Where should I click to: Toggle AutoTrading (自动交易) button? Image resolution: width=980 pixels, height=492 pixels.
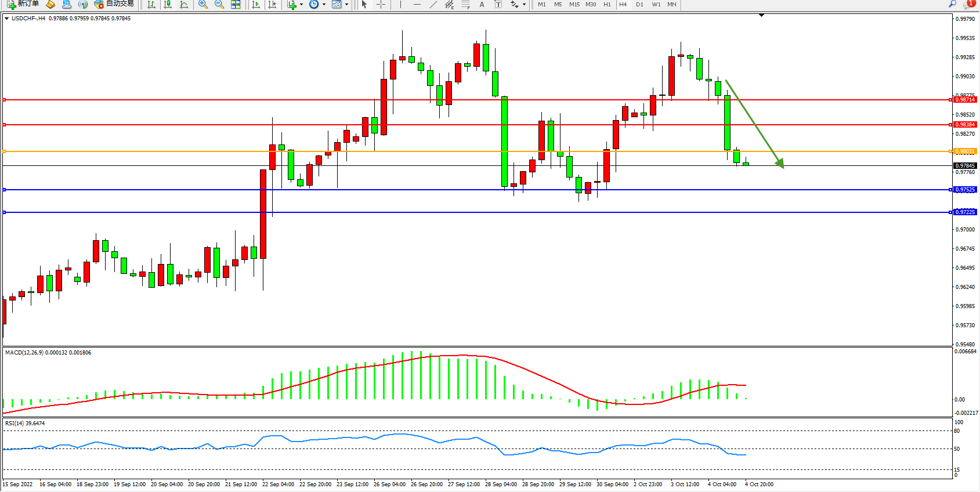tap(114, 4)
